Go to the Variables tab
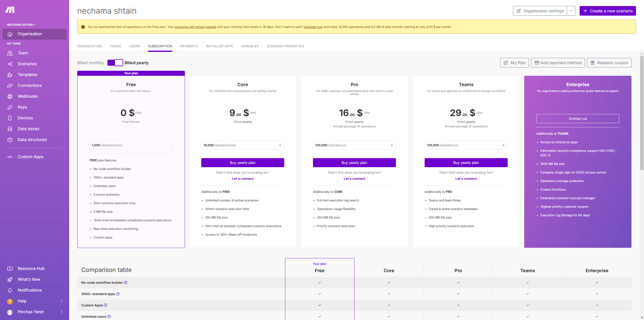644x320 pixels. 250,46
